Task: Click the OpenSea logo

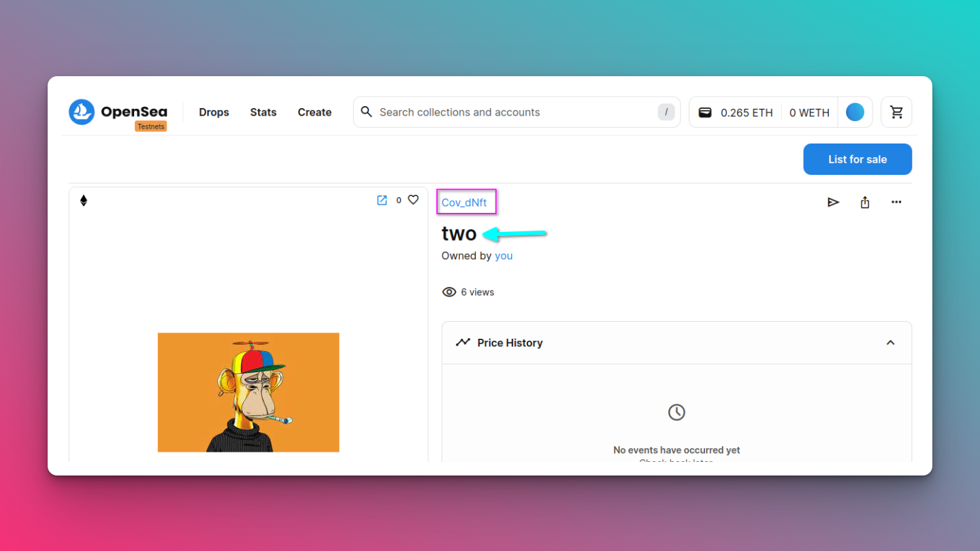Action: point(118,112)
